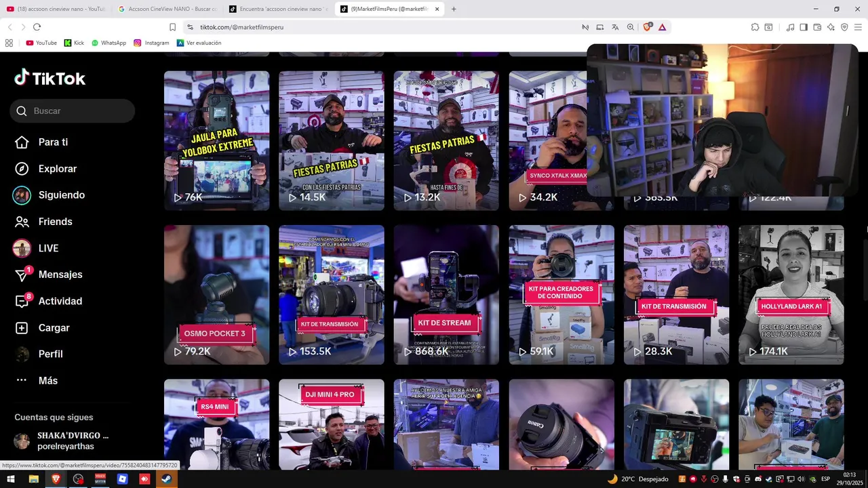This screenshot has height=488, width=868.
Task: Open the YouTube bookmark
Action: 41,43
